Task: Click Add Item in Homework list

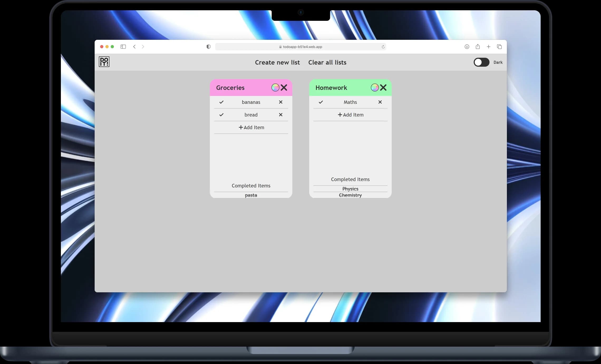Action: pos(350,115)
